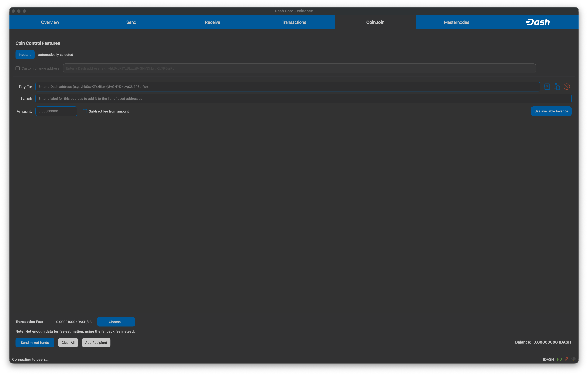The height and width of the screenshot is (375, 588).
Task: Switch to the Overview tab
Action: [x=50, y=22]
